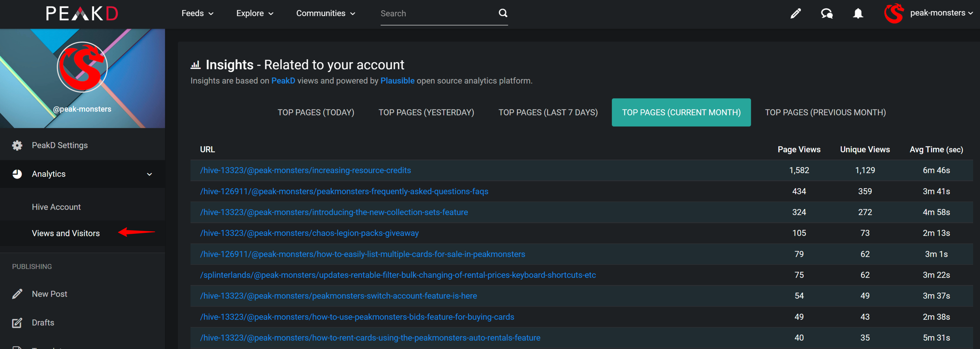Image resolution: width=980 pixels, height=349 pixels.
Task: Open chaos-legion-packs-giveaway link
Action: coord(309,233)
